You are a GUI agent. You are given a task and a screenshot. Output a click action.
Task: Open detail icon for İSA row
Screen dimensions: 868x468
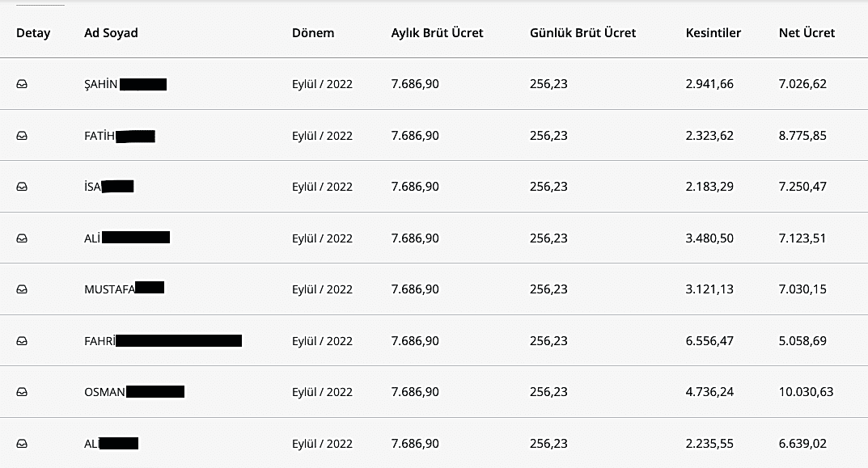[x=22, y=187]
